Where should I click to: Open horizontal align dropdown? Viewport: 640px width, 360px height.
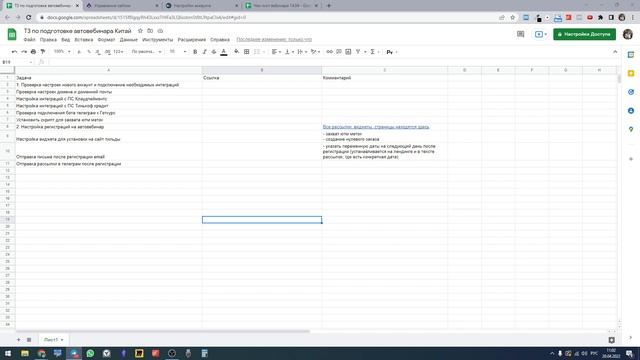[x=276, y=52]
